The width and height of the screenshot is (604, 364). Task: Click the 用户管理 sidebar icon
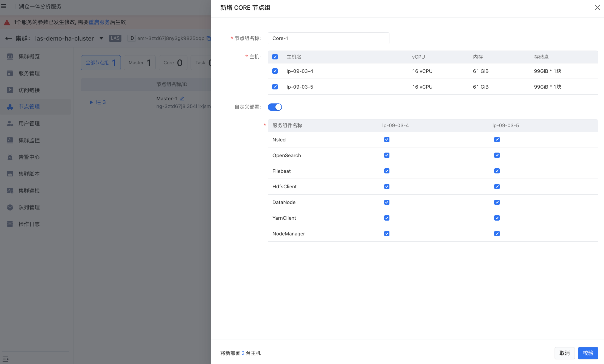point(10,123)
